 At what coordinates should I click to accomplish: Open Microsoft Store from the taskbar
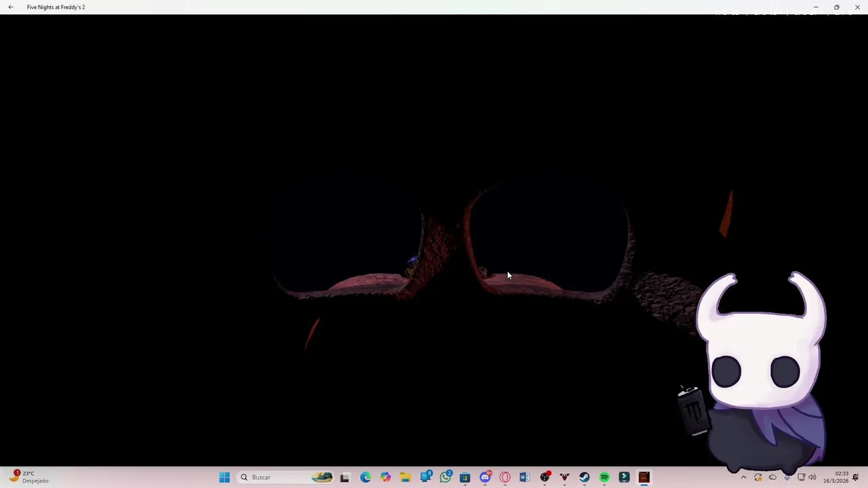[x=465, y=477]
